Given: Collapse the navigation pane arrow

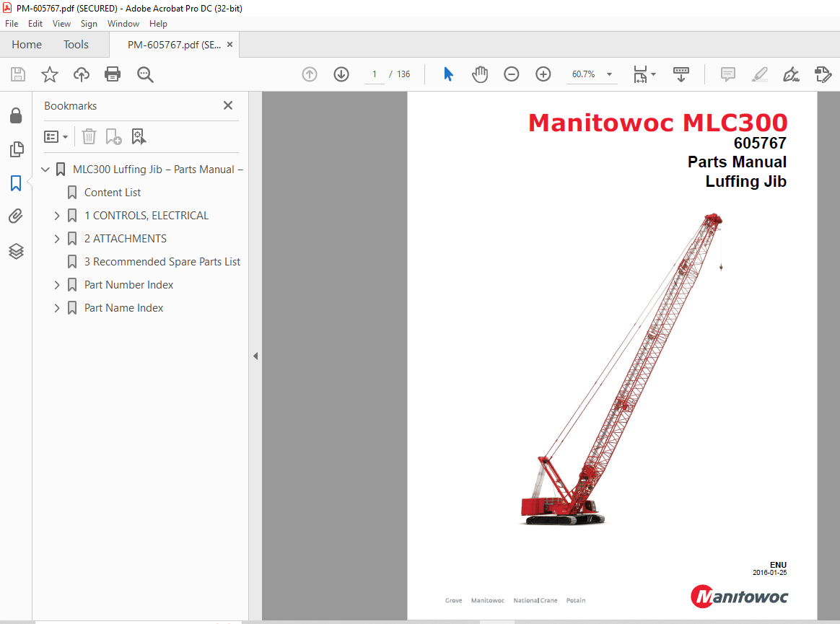Looking at the screenshot, I should (255, 356).
